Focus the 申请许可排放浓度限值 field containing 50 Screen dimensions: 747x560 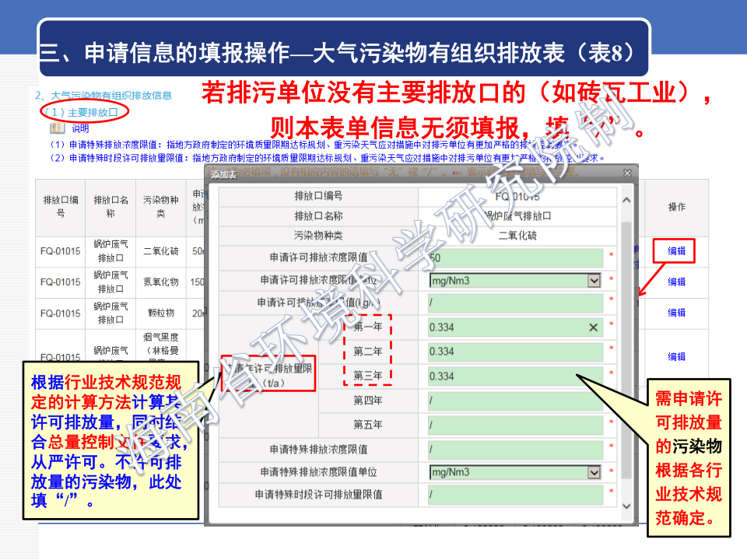click(515, 258)
